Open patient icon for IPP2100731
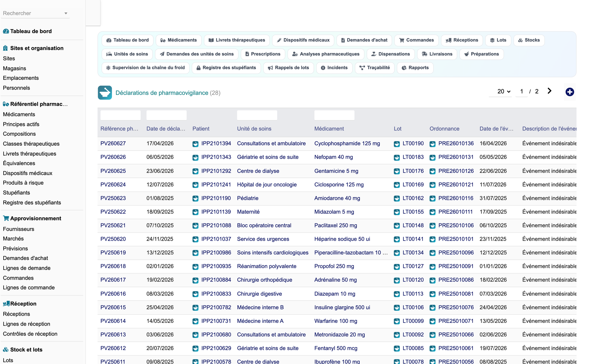 (x=196, y=321)
